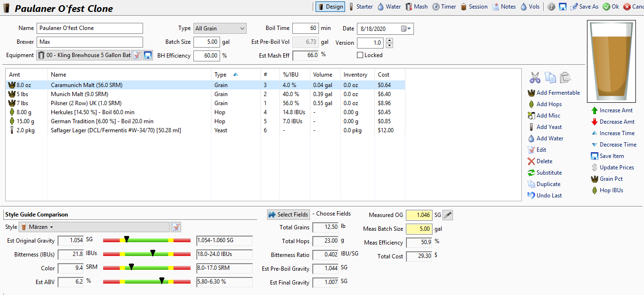The image size is (644, 295).
Task: Click Add Yeast action
Action: pyautogui.click(x=545, y=127)
